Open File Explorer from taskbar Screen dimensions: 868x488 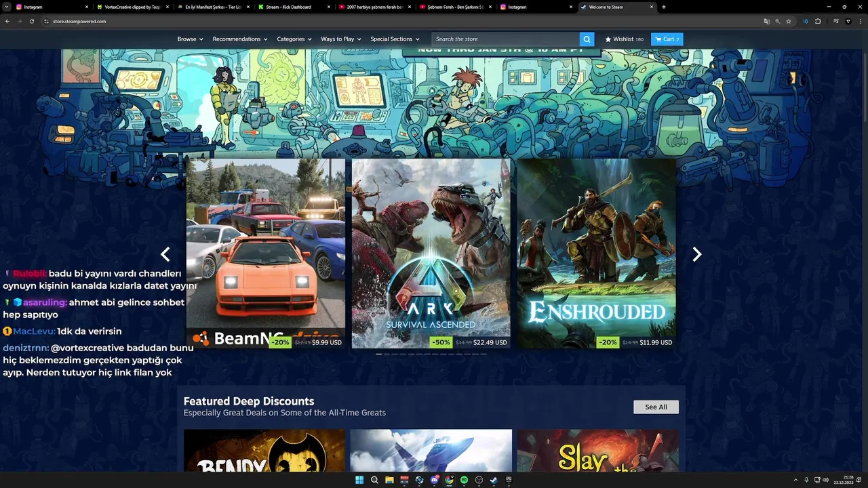[389, 480]
